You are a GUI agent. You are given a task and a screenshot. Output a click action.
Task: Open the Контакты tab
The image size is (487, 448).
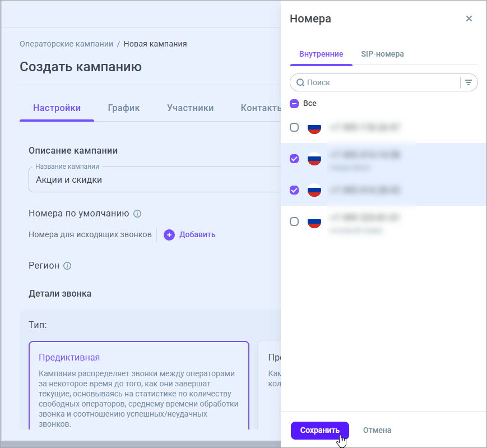click(x=261, y=108)
